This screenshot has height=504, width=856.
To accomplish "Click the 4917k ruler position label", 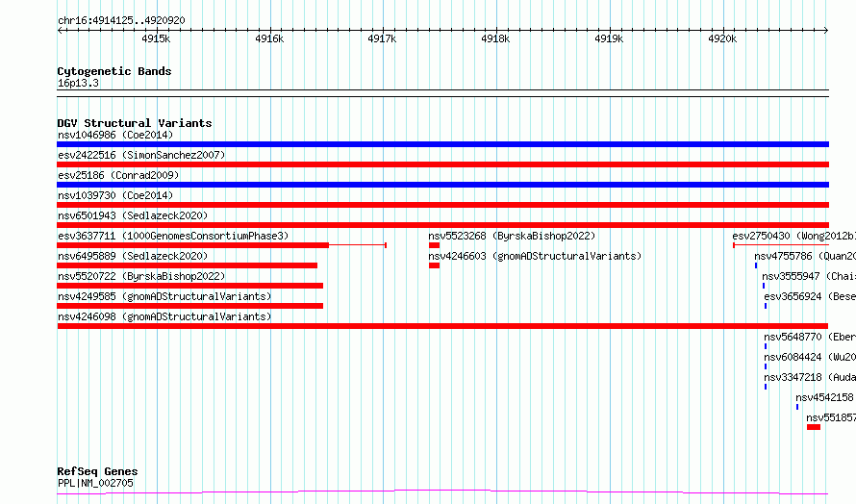I will (x=382, y=38).
